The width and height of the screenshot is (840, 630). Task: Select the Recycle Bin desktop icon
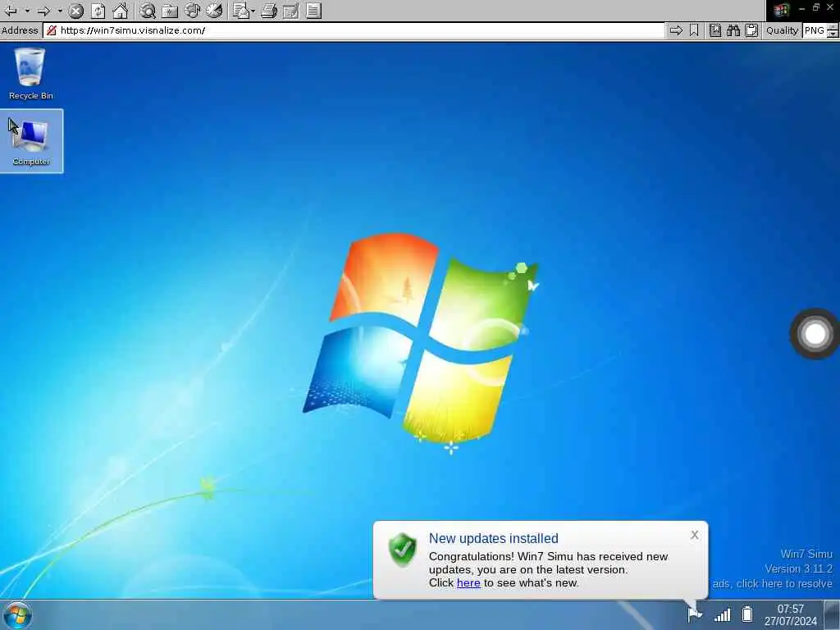coord(30,74)
